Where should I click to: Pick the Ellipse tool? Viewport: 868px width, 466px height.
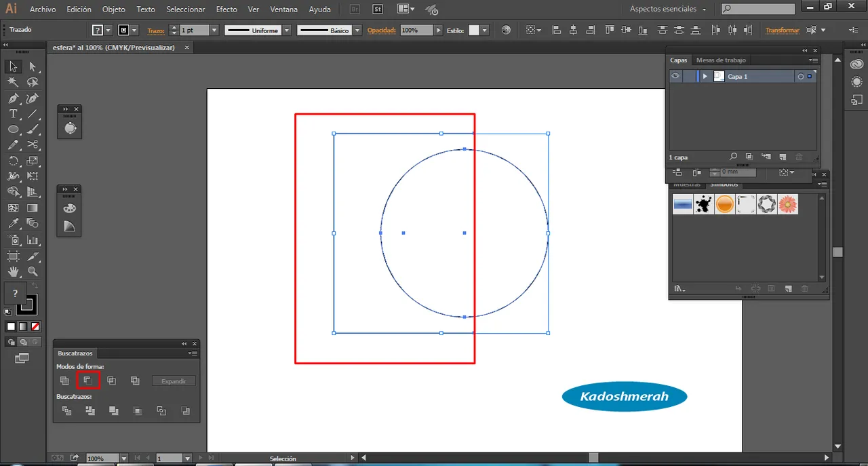pos(13,130)
